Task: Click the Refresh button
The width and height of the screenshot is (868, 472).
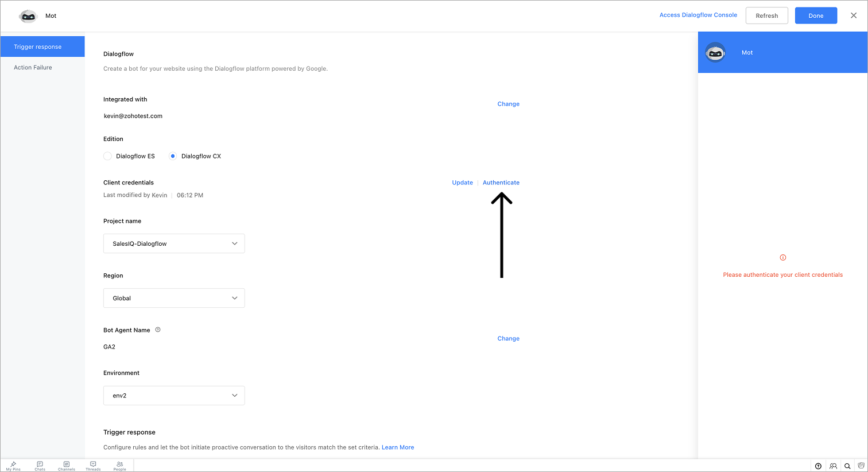Action: tap(766, 16)
